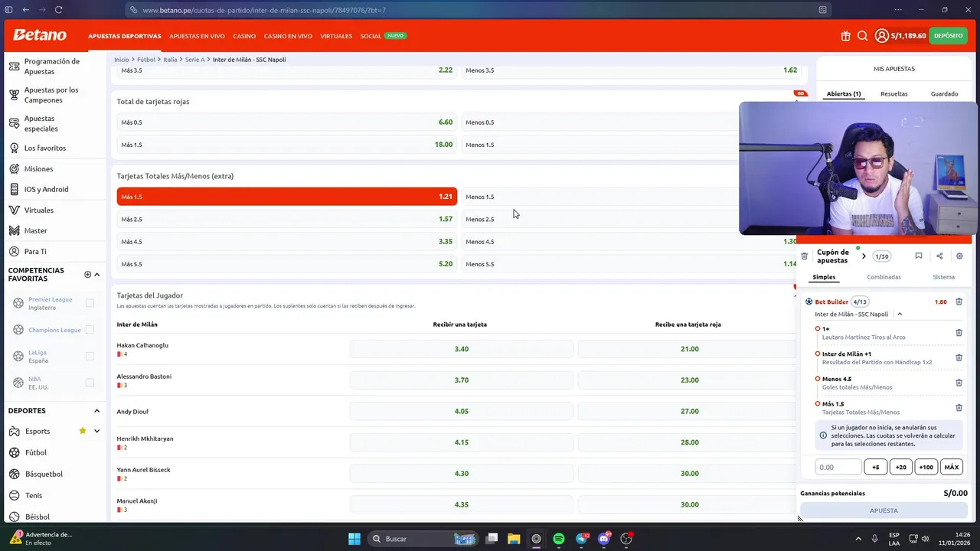980x551 pixels.
Task: Select Más 2.5 tarjetas at 1.57
Action: 287,219
